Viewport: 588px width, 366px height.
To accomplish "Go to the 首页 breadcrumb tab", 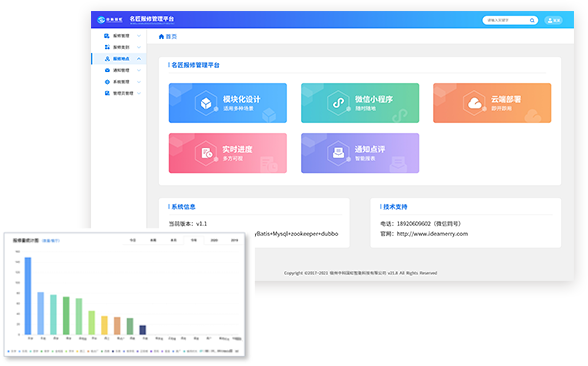I will [167, 36].
